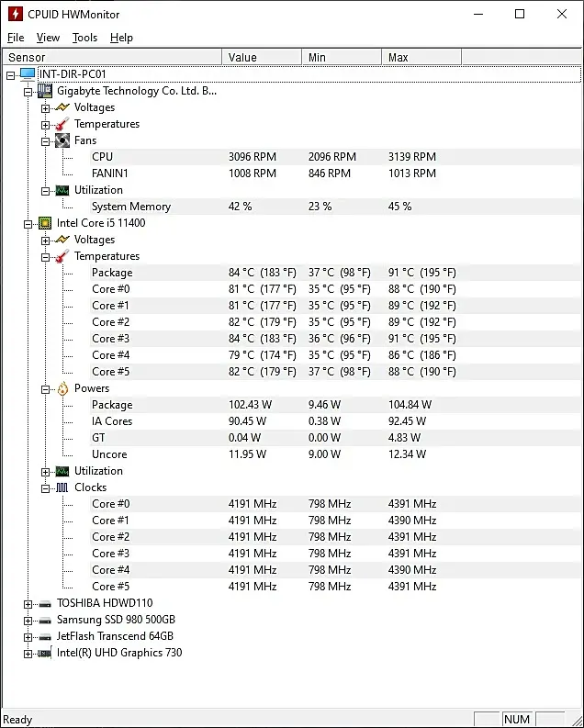Screen dimensions: 584x728
Task: Click the Clocks icon in the tree
Action: 62,487
